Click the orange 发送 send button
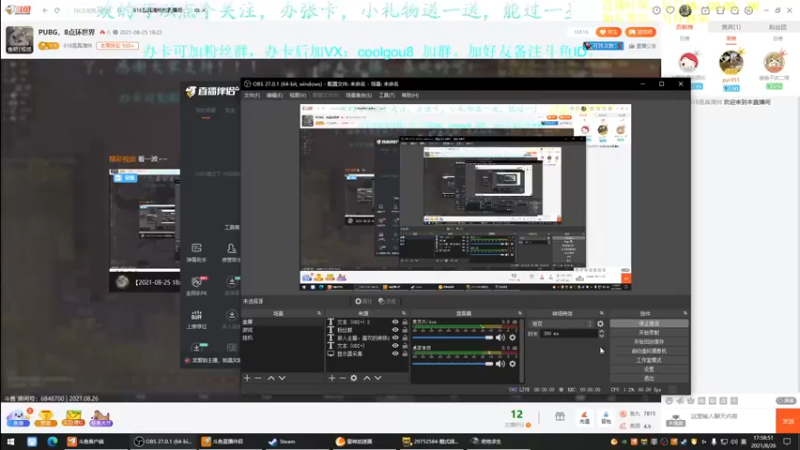 [788, 421]
